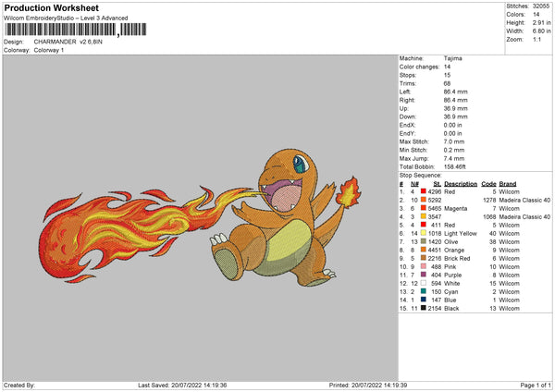The image size is (555, 392).
Task: Click the barcode under the worksheet title
Action: [75, 30]
